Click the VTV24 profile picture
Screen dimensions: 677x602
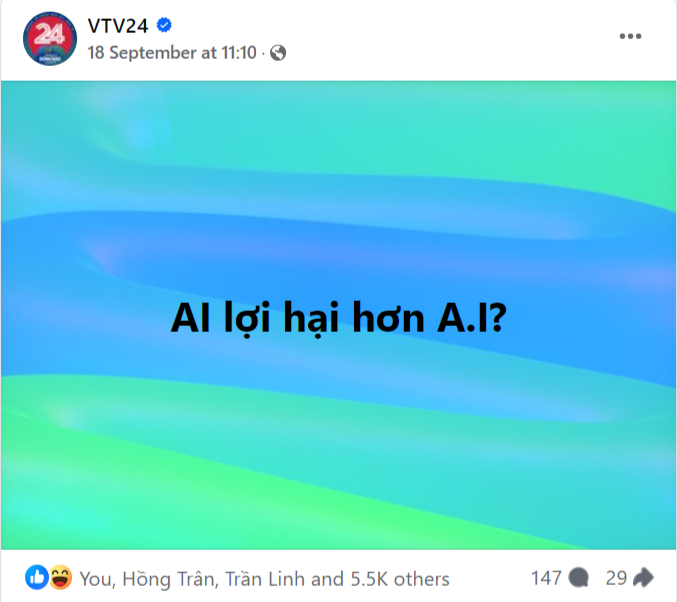pos(50,39)
